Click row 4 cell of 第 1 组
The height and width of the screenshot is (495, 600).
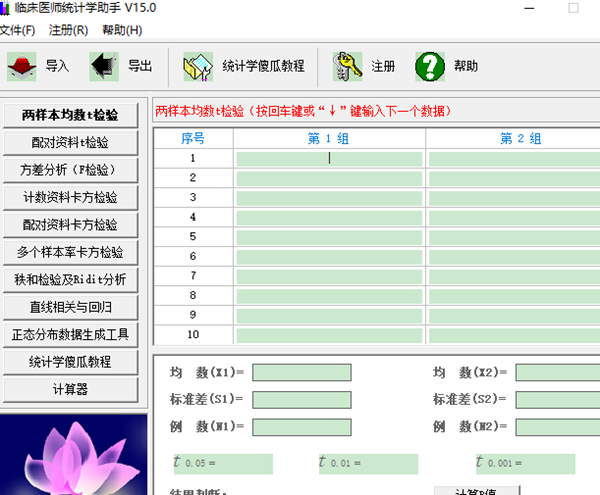point(329,217)
